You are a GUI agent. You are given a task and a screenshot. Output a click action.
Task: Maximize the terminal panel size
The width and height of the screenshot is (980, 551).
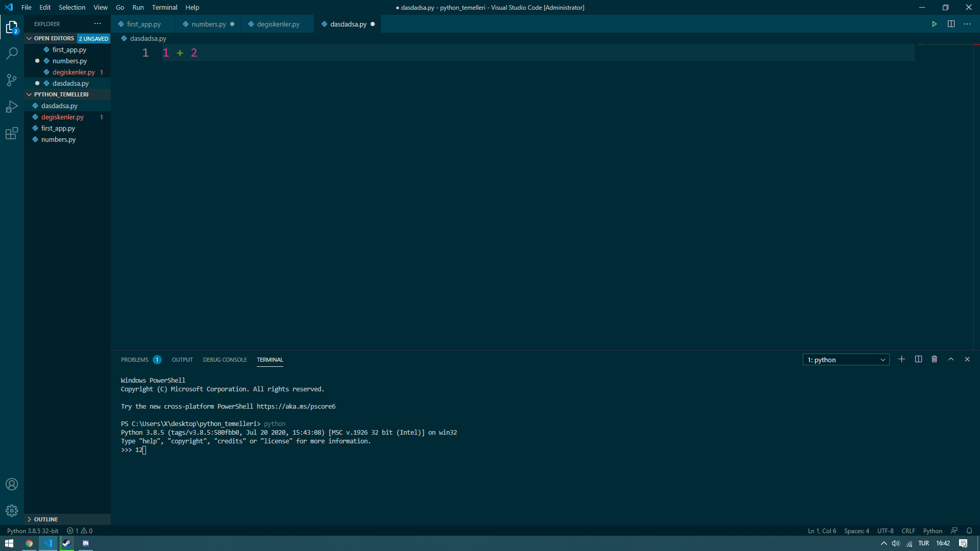click(x=951, y=359)
